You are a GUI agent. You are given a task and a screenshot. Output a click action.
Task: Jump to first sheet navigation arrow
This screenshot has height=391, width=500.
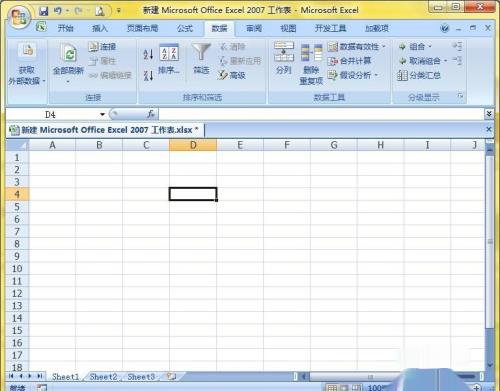pyautogui.click(x=11, y=376)
